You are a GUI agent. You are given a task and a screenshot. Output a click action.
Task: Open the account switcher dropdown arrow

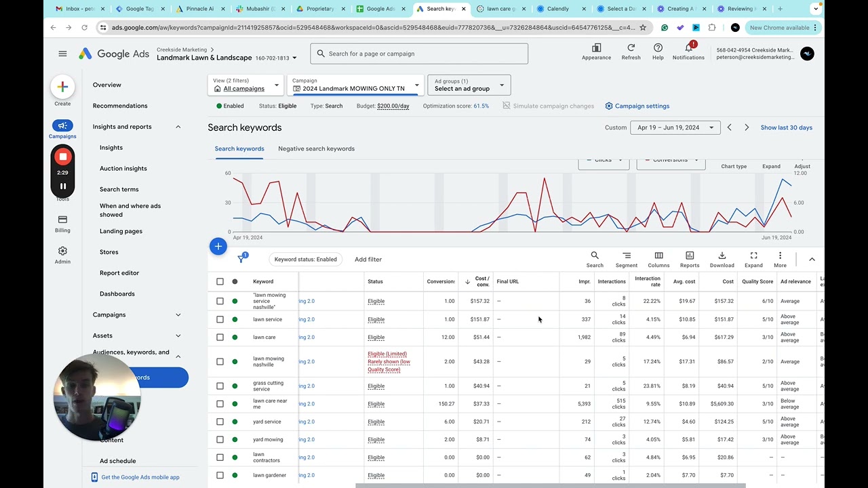(294, 58)
